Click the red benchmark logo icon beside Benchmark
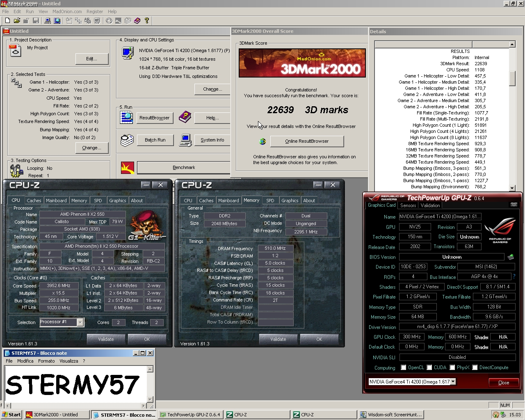 (128, 167)
